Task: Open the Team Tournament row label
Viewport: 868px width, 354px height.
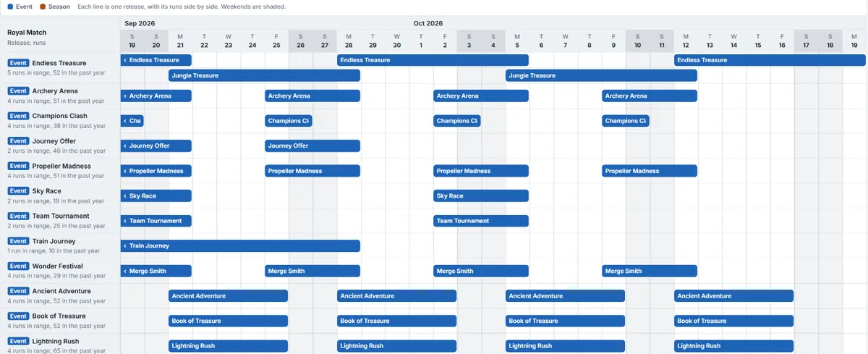Action: [61, 216]
